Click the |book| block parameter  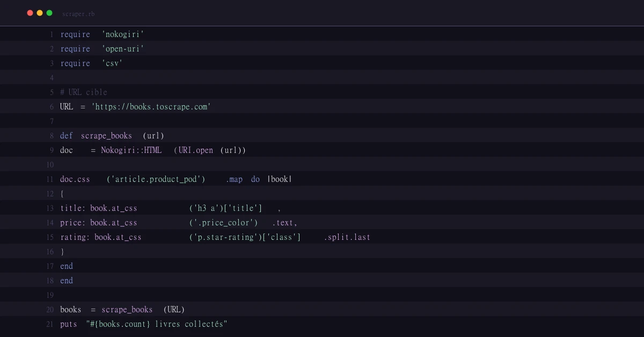point(280,179)
